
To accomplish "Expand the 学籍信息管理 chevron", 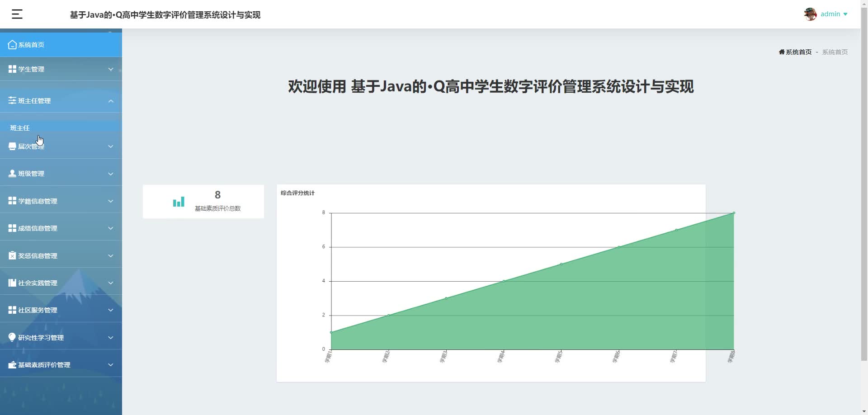I will click(x=111, y=201).
